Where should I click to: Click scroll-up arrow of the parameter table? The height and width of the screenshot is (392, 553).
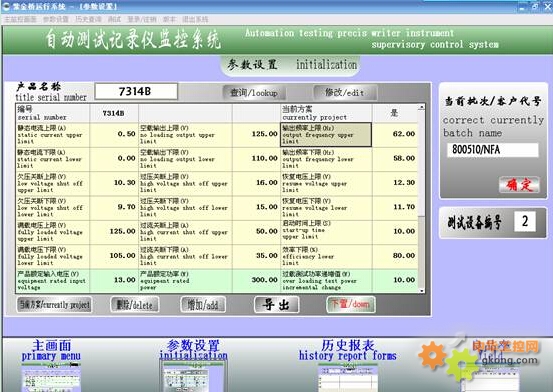(x=421, y=107)
